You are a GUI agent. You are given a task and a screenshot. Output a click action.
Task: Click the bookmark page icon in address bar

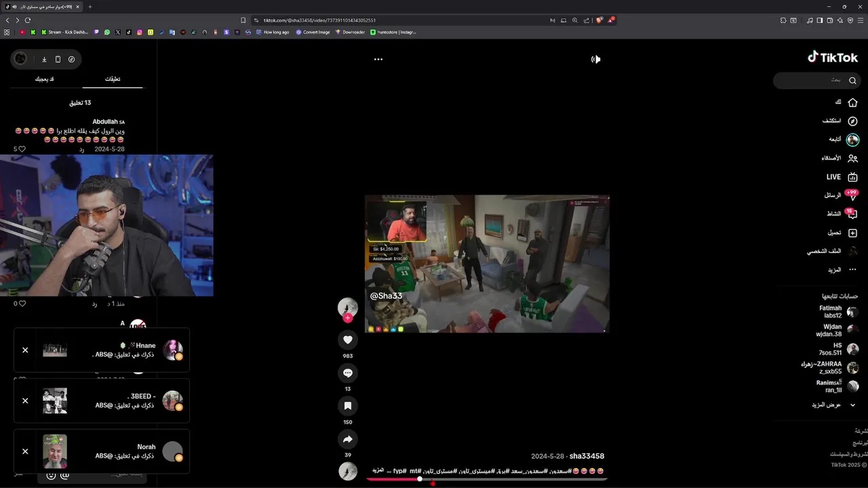243,20
